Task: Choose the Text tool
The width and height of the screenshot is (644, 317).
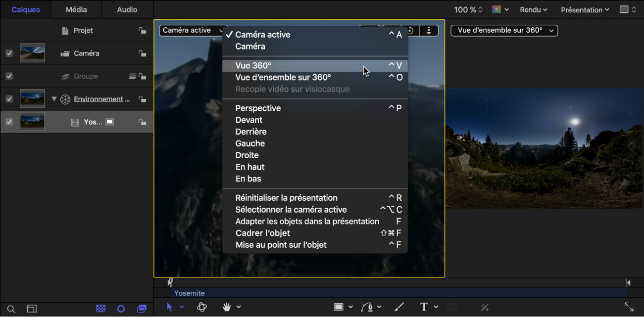Action: (423, 307)
